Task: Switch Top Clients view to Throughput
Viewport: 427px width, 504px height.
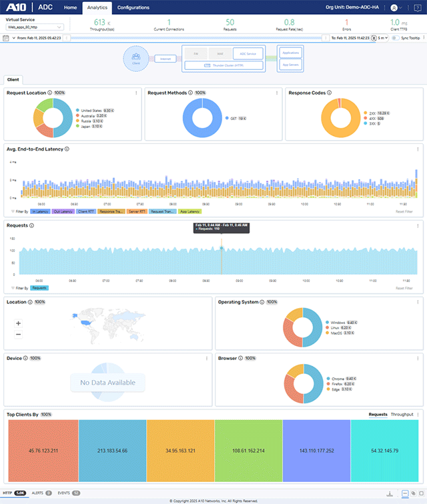Action: [x=402, y=414]
